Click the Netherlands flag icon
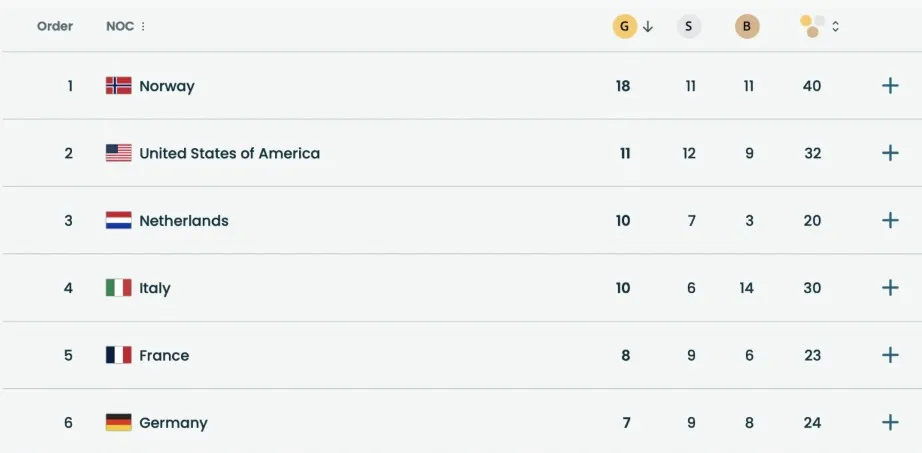The image size is (922, 453). coord(119,221)
